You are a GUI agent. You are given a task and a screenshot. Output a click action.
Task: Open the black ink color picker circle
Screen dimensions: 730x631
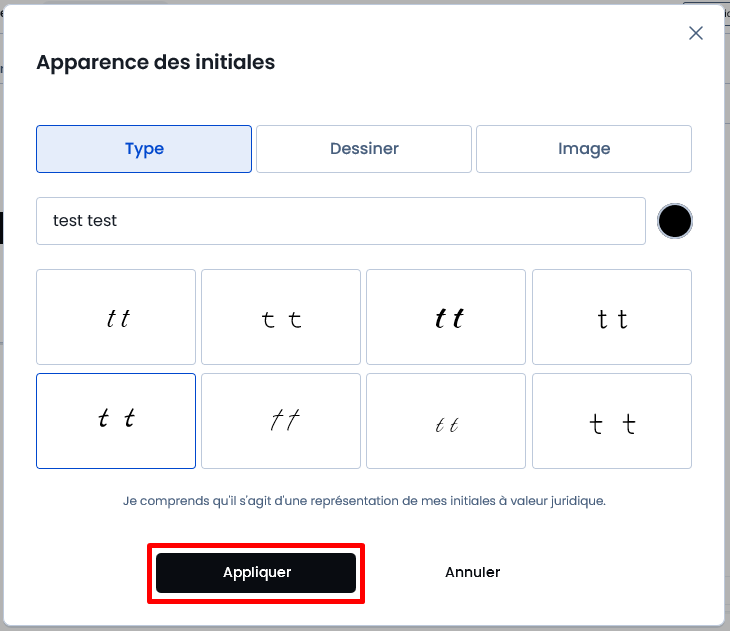pyautogui.click(x=675, y=221)
